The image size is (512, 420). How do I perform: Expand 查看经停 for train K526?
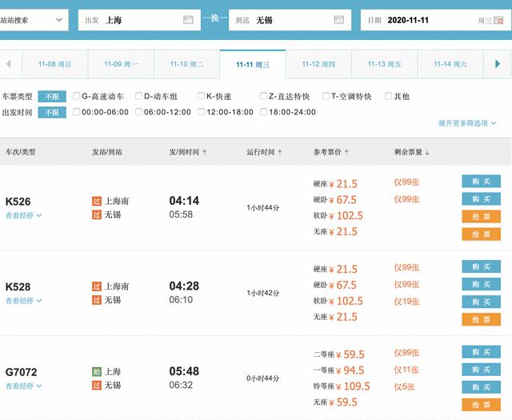24,214
